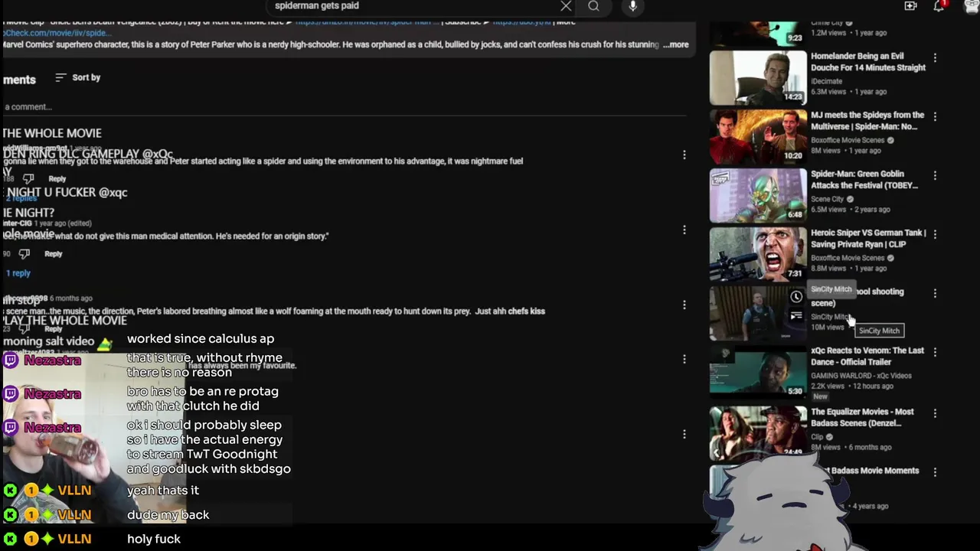Open options for the comment beside the goodnight chat message
980x551 pixels.
(684, 435)
